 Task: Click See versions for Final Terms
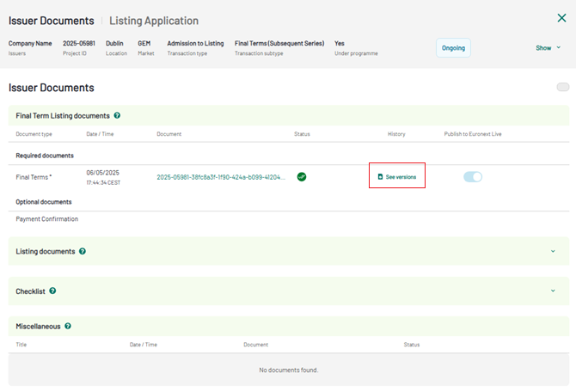coord(396,177)
